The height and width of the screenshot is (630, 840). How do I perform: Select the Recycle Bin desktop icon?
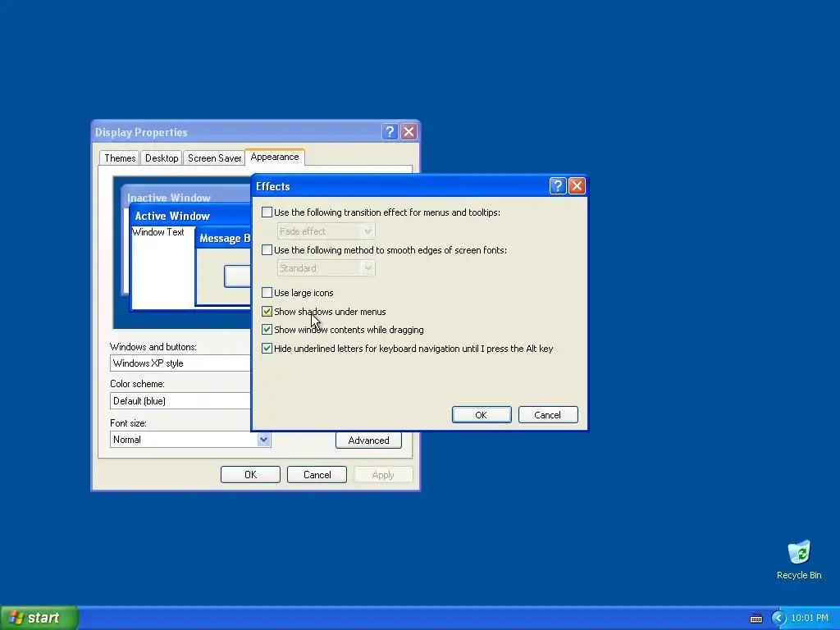pos(799,559)
